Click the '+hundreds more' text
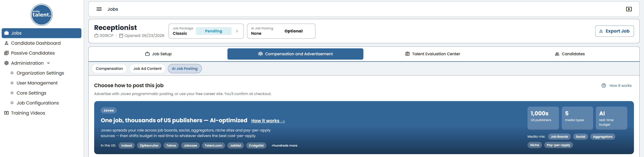Image resolution: width=644 pixels, height=157 pixels. point(284,146)
